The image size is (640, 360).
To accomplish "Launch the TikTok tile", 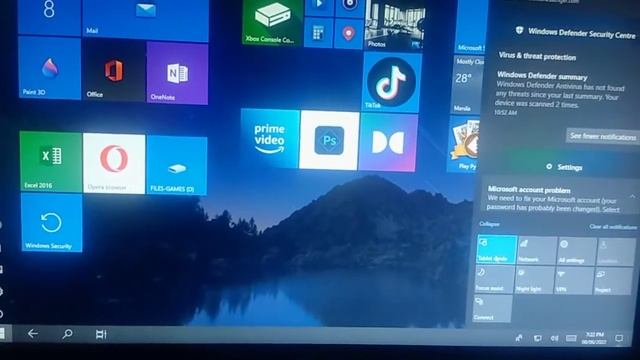I will 391,82.
